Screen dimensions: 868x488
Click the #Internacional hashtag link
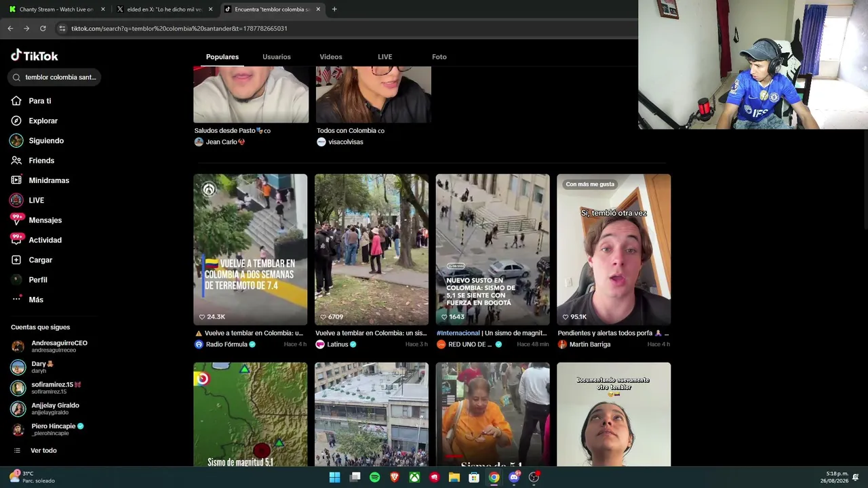(x=458, y=333)
